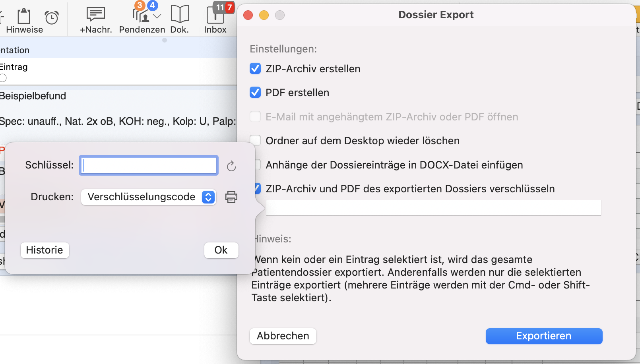Start export with Exportieren button
Screen dimensions: 640x364
coord(544,336)
